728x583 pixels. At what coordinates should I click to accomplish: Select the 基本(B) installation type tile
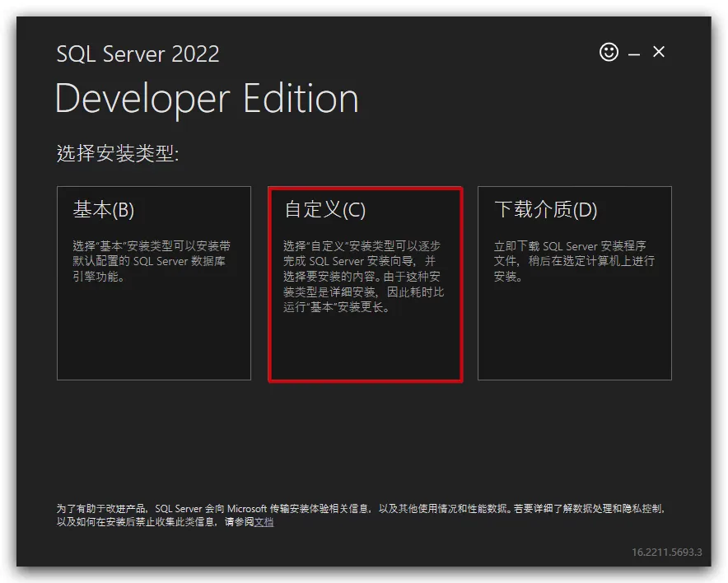[153, 282]
